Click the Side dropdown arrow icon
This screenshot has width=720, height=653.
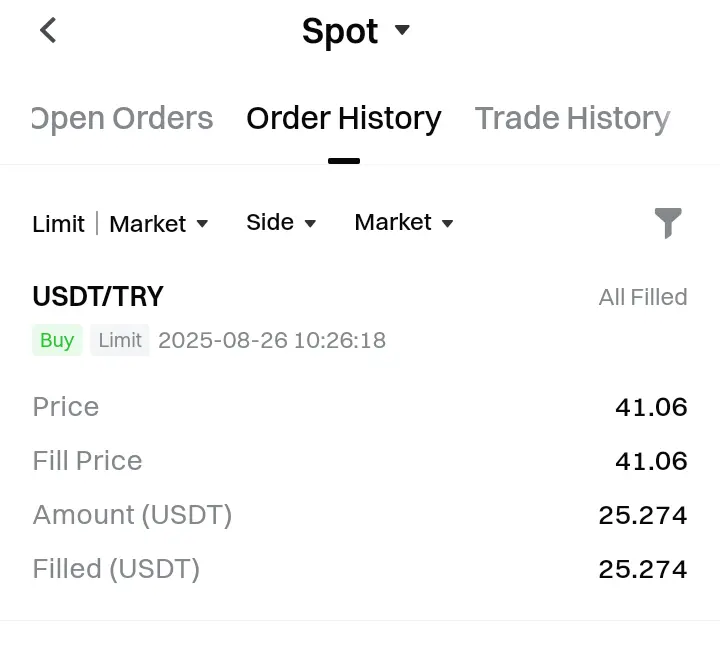[310, 224]
